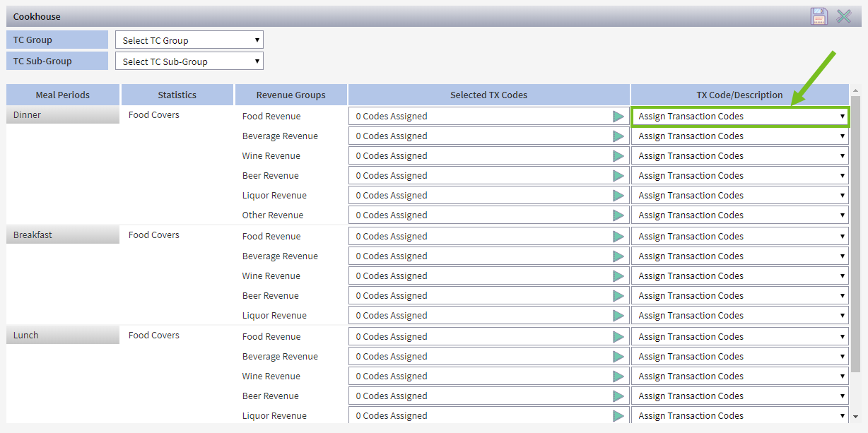This screenshot has height=433, width=868.
Task: Click green arrow for Lunch Food Revenue
Action: tap(618, 337)
